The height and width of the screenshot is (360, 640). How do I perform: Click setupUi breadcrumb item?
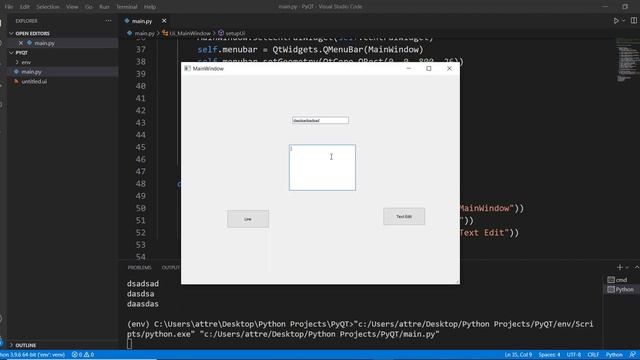pyautogui.click(x=236, y=33)
